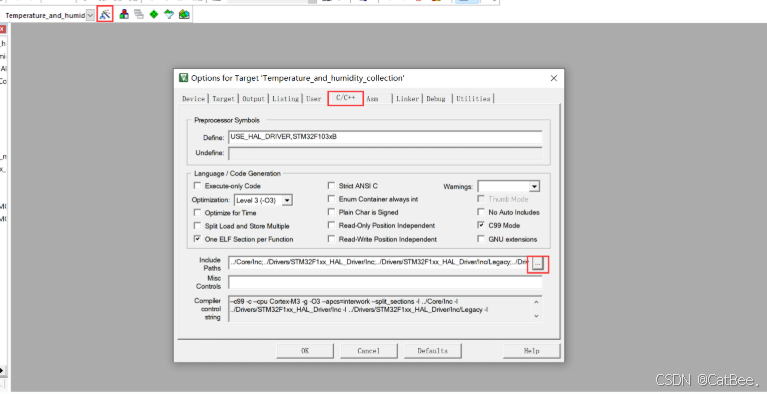The image size is (767, 394).
Task: Click the Select Software Packs icon
Action: pos(169,15)
